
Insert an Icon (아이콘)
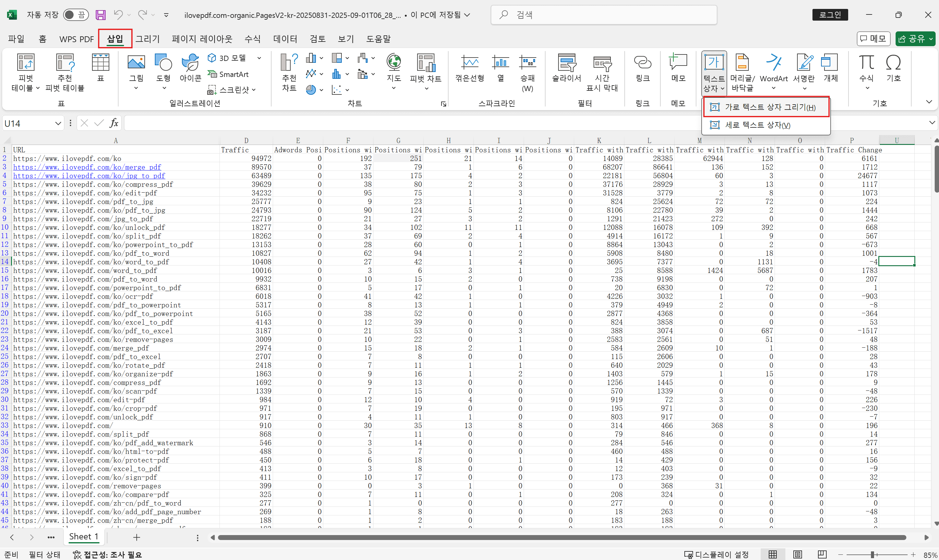point(190,68)
